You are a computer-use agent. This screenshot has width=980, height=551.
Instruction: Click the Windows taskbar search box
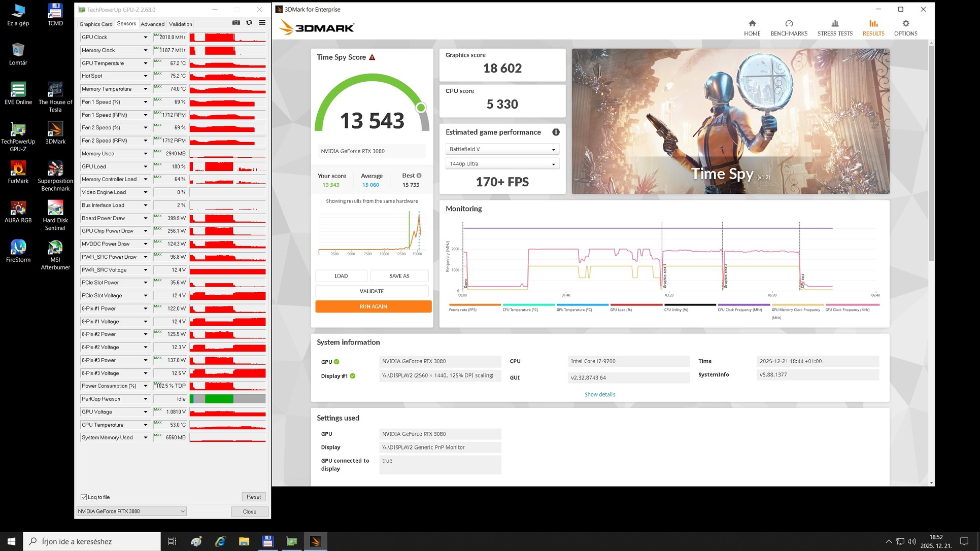click(x=92, y=541)
